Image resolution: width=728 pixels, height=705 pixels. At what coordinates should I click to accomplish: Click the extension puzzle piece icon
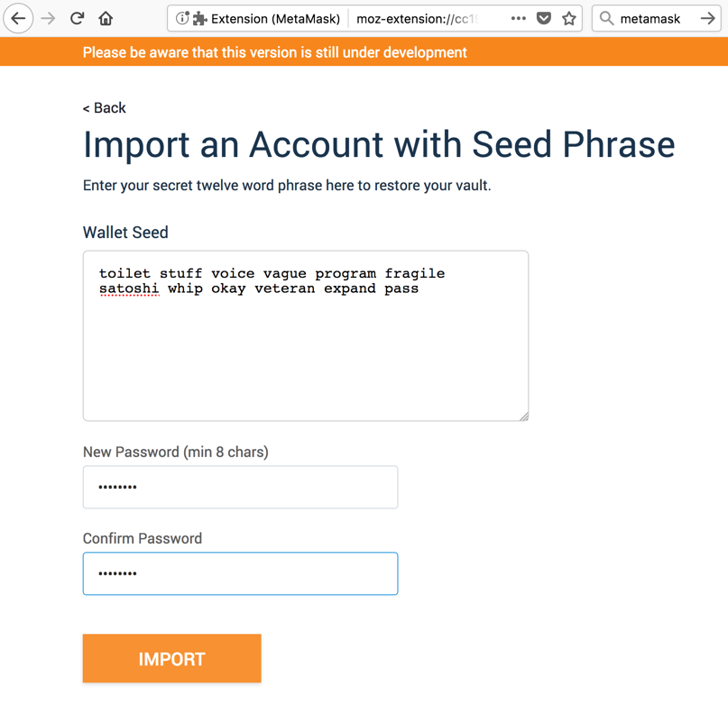(x=199, y=18)
